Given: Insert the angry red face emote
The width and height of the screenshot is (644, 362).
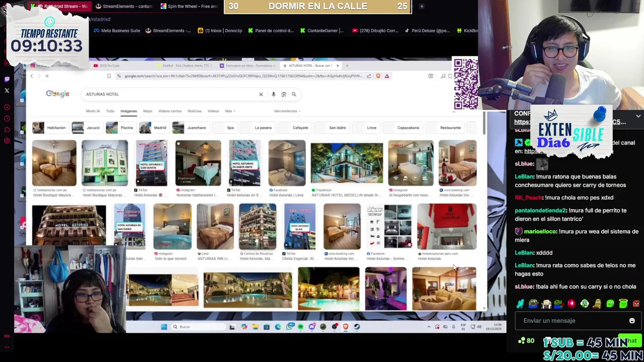Looking at the screenshot, I should pos(636,304).
